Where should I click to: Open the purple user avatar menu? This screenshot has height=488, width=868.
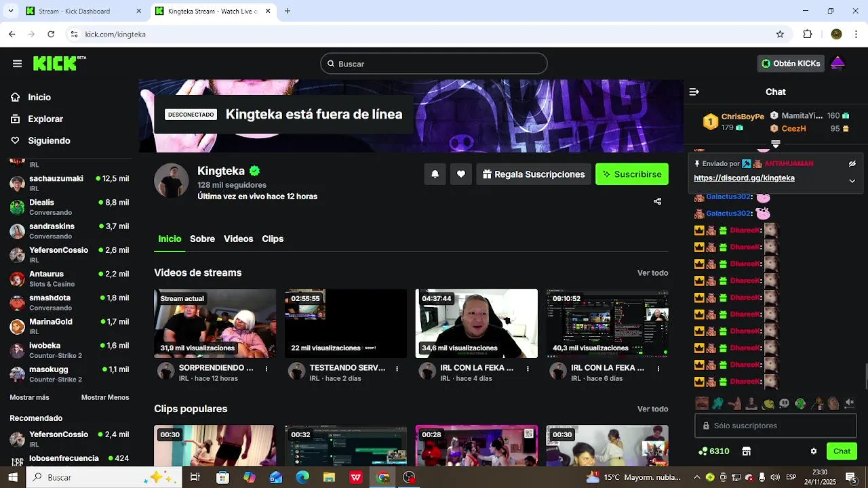pos(837,64)
